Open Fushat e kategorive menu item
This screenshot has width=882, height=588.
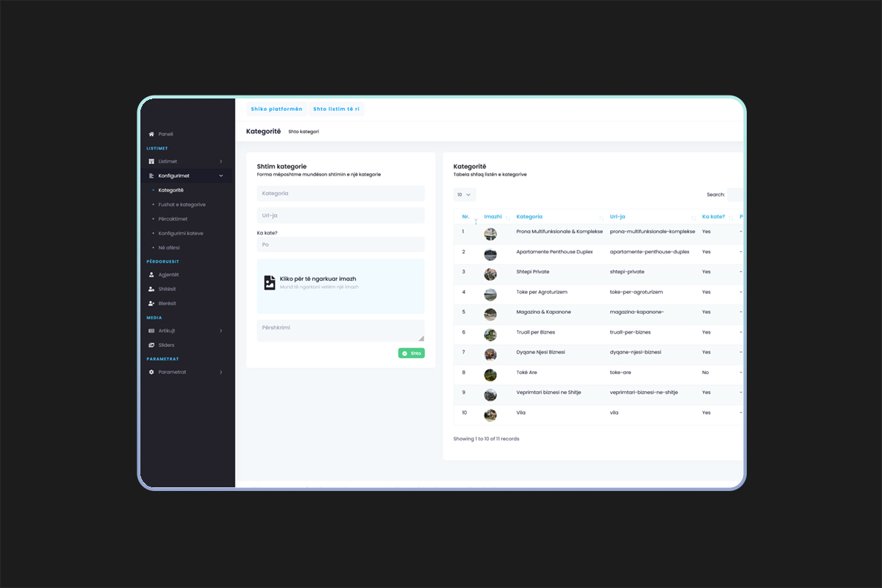pos(182,204)
